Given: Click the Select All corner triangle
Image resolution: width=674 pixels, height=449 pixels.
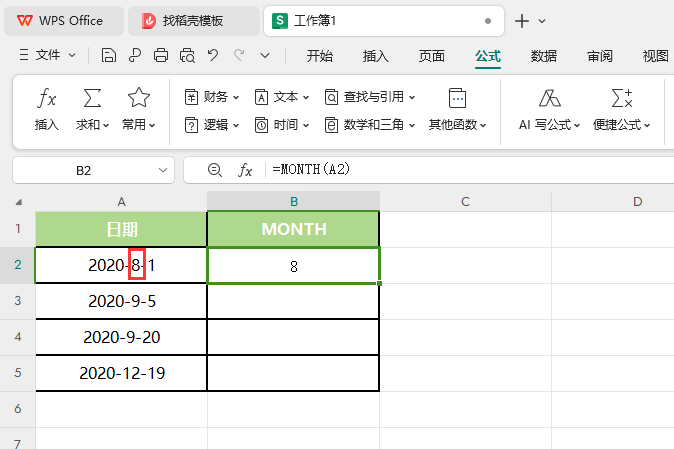Looking at the screenshot, I should pyautogui.click(x=18, y=202).
